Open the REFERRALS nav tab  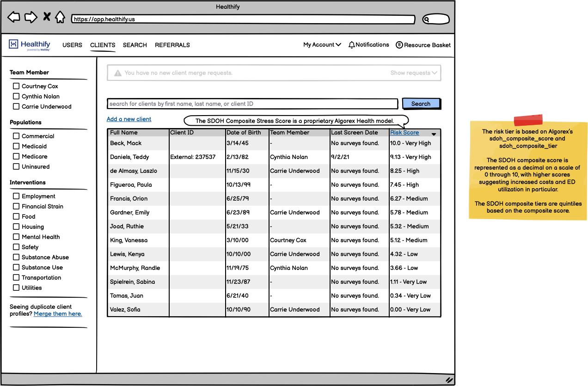172,45
